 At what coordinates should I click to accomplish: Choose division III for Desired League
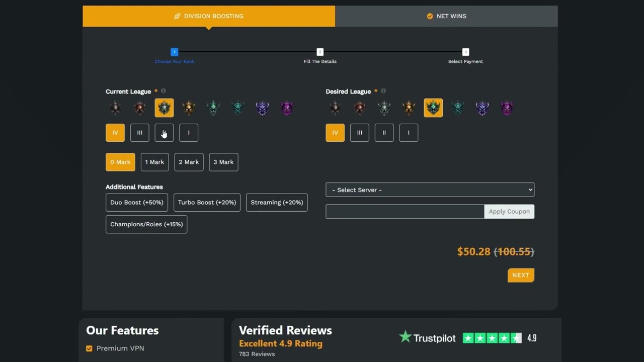(360, 133)
